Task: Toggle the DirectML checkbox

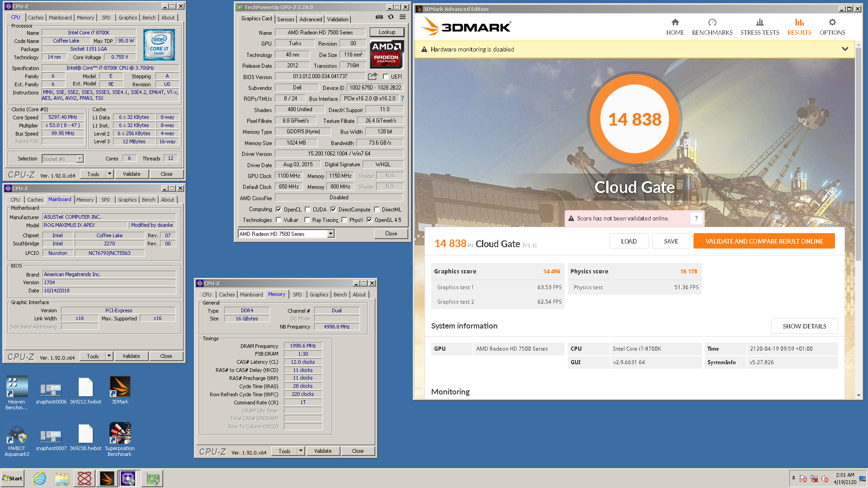Action: 377,209
